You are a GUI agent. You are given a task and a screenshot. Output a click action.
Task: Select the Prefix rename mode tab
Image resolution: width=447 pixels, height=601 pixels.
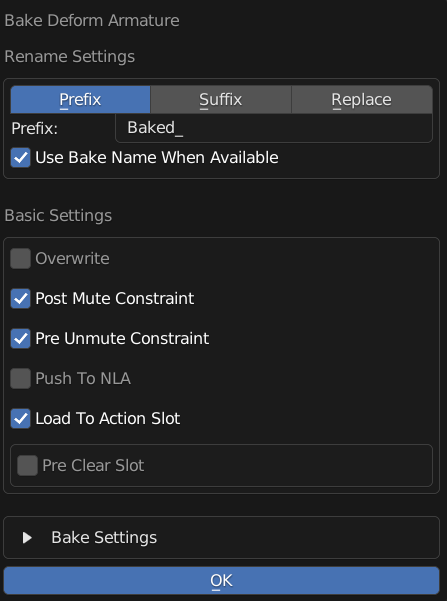tap(80, 100)
